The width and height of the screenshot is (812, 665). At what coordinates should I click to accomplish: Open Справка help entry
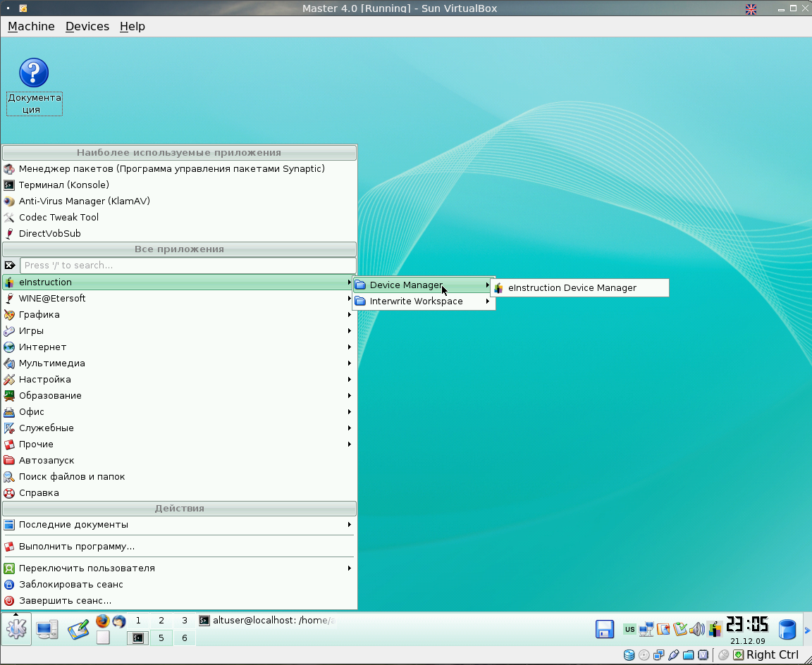pyautogui.click(x=179, y=493)
